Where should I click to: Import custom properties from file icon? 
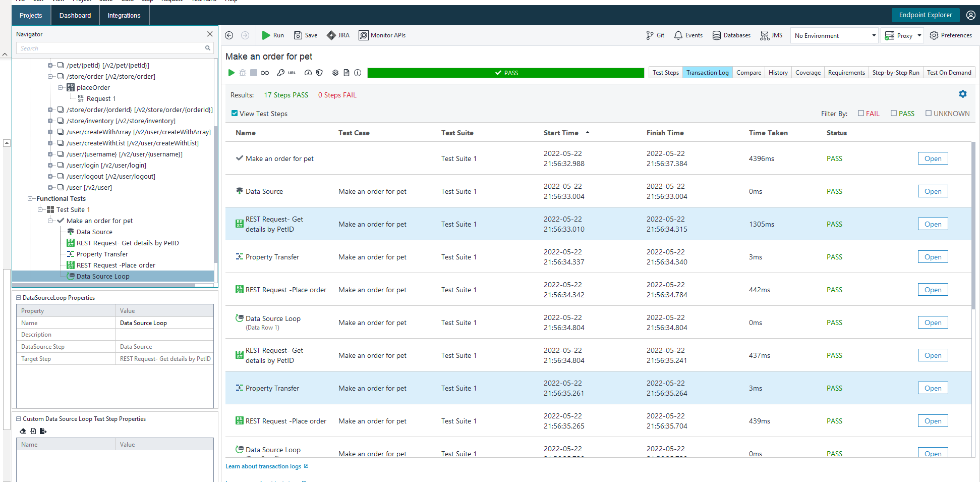point(33,431)
